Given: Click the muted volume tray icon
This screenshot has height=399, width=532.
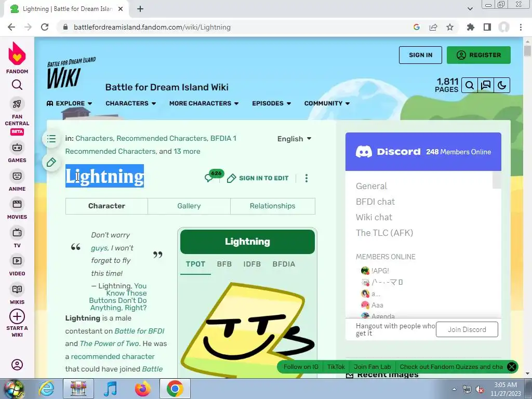Looking at the screenshot, I should (x=480, y=390).
